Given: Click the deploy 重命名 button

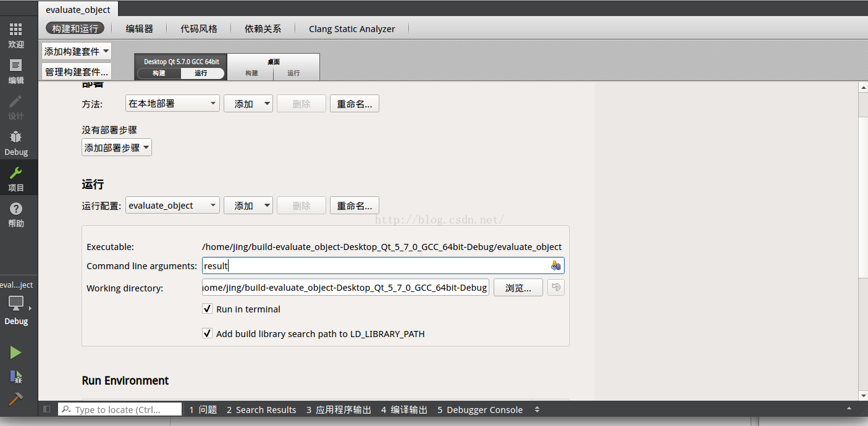Looking at the screenshot, I should click(355, 104).
